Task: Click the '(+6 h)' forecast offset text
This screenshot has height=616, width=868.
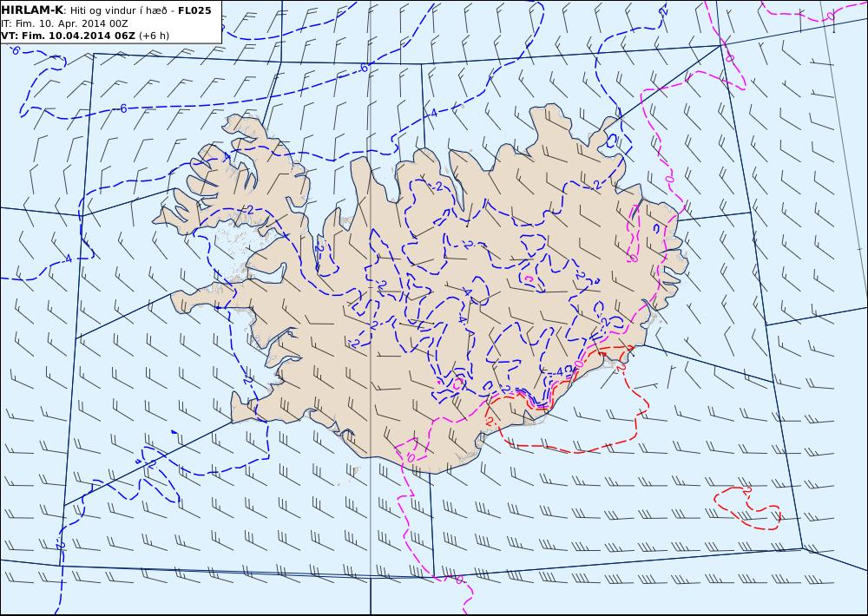Action: pyautogui.click(x=155, y=36)
